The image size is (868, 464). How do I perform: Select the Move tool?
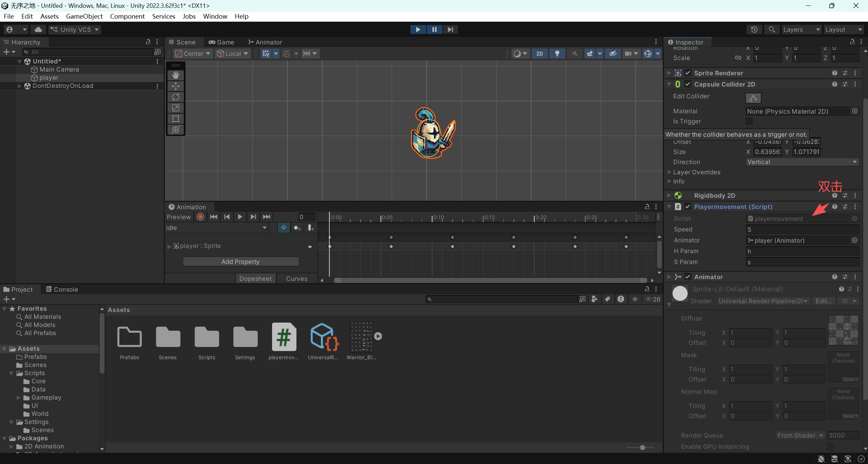click(175, 86)
